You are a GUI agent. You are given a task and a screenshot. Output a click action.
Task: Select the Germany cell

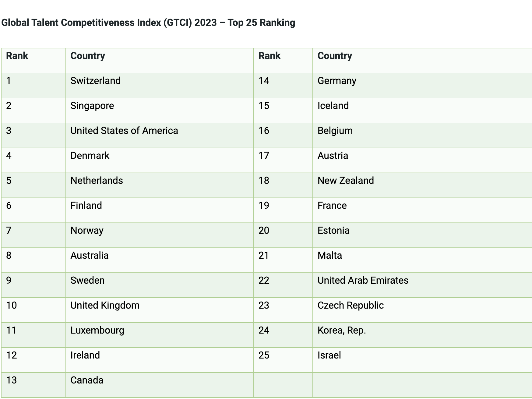[x=337, y=81]
